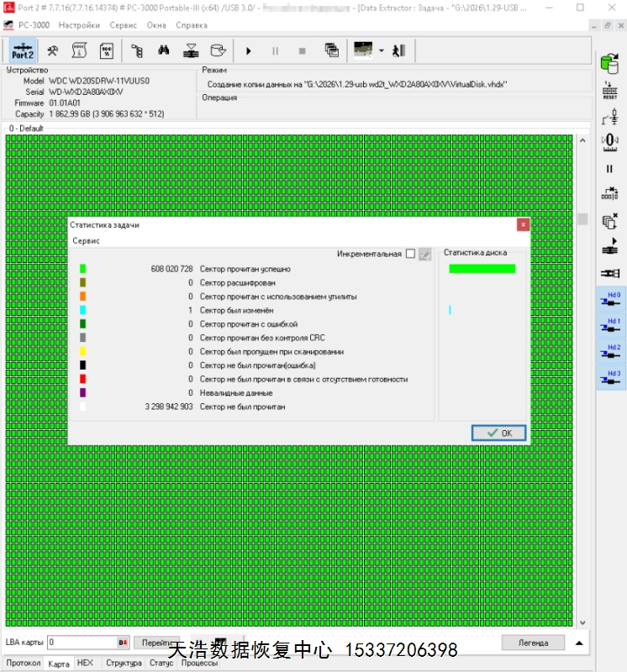Click the green database disks icon
This screenshot has width=627, height=672.
coord(610,61)
